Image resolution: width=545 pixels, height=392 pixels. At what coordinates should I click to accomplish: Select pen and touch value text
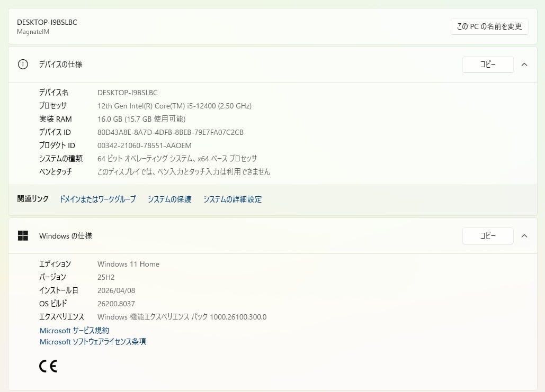183,172
